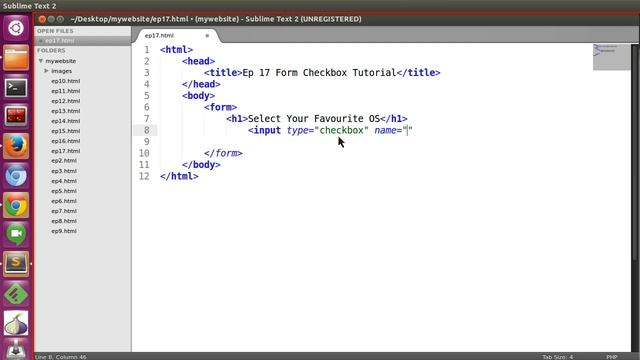Place cursor in title text 'Ep 17 Form Checkbox Tutorial'
640x360 pixels.
[320, 73]
